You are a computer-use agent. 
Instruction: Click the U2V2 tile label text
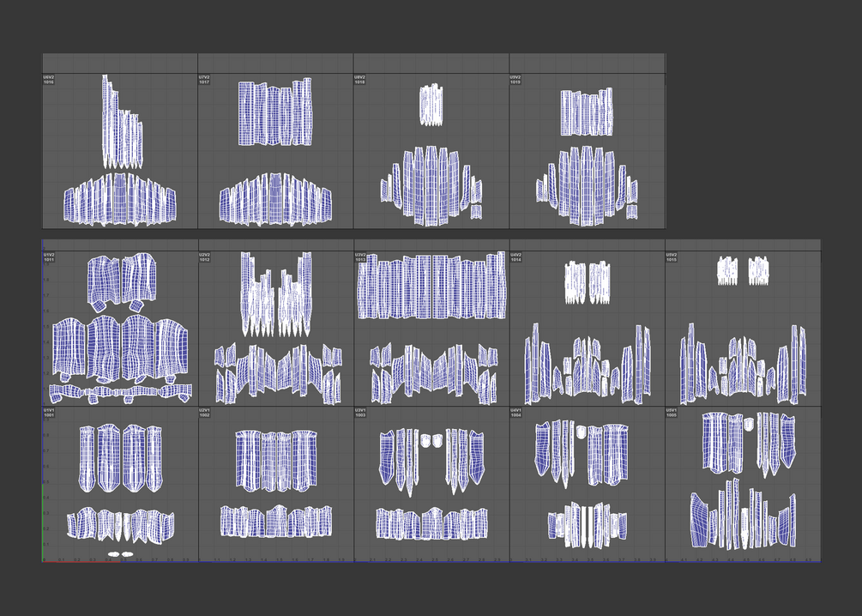click(204, 255)
